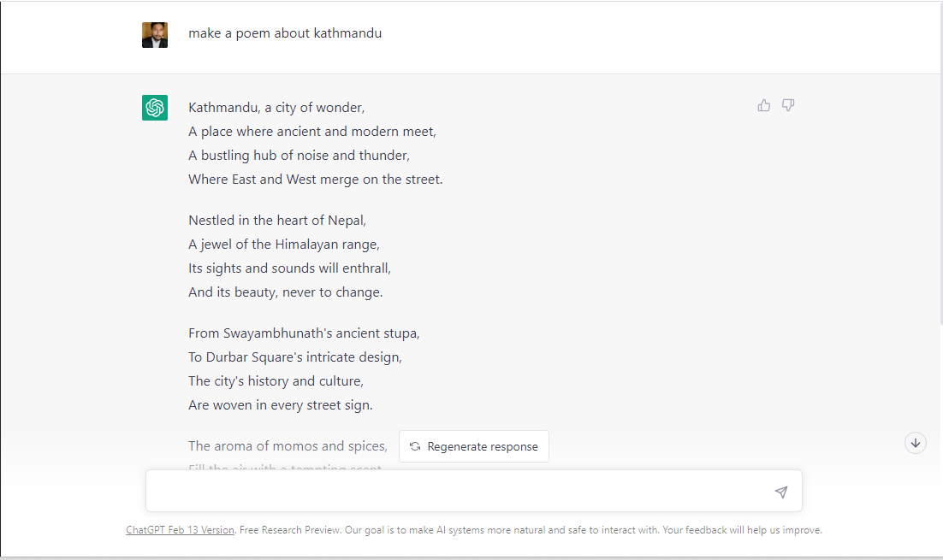Click the line 'A jewel of the Himalayan range,'

point(284,245)
